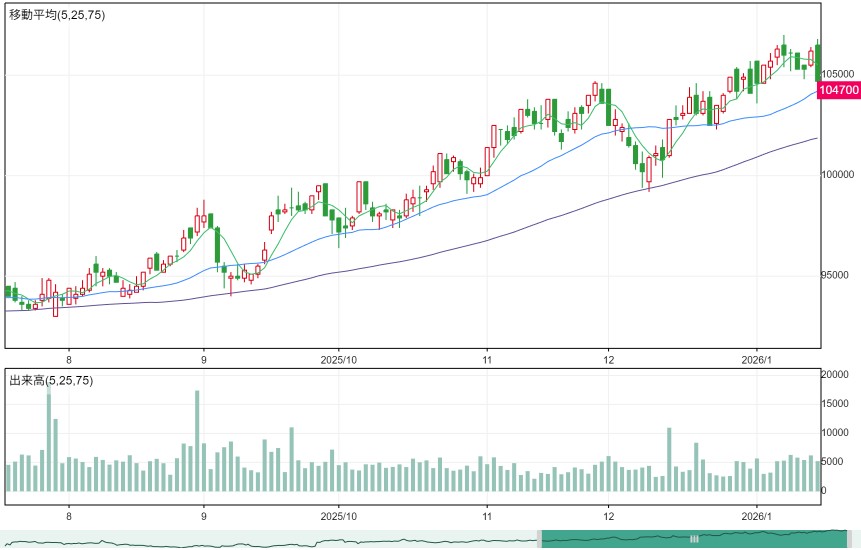Click the right handle of the range navigator
Viewport: 861px width, 550px height.
[849, 539]
